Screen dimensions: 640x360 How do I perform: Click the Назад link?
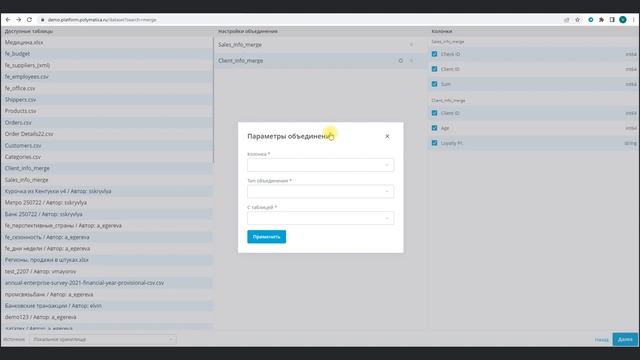(601, 340)
